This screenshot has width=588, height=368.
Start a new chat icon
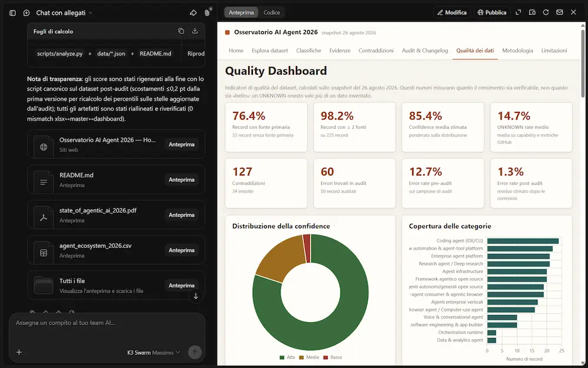coord(26,13)
